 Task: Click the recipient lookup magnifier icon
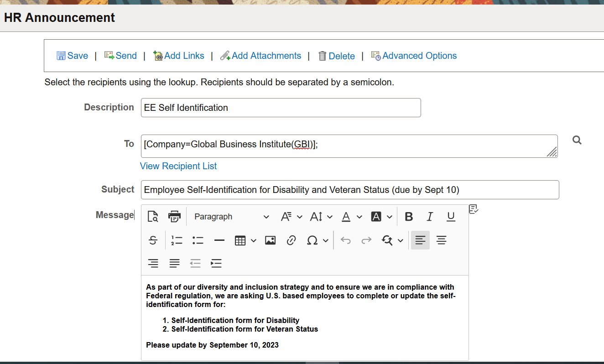(577, 140)
